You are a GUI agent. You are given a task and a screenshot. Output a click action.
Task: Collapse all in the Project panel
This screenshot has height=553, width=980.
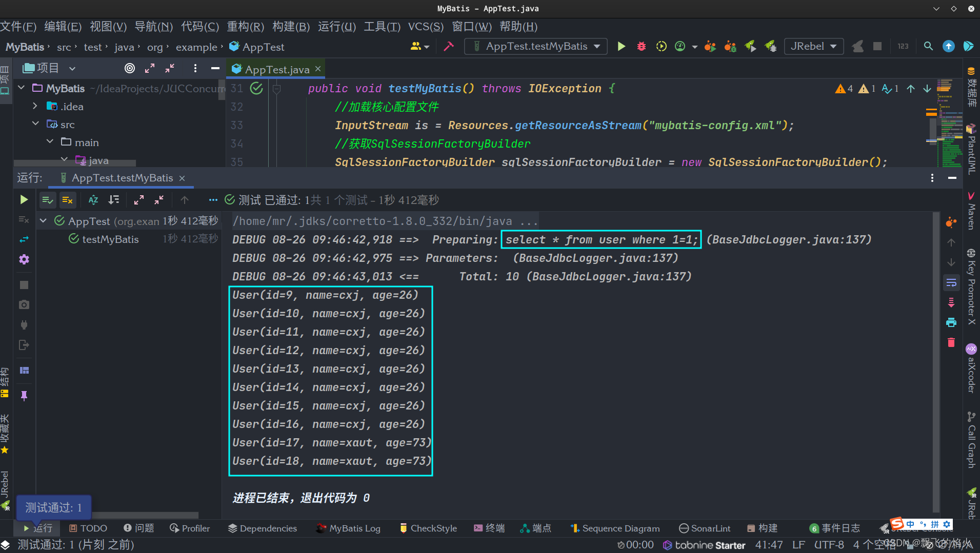click(170, 68)
